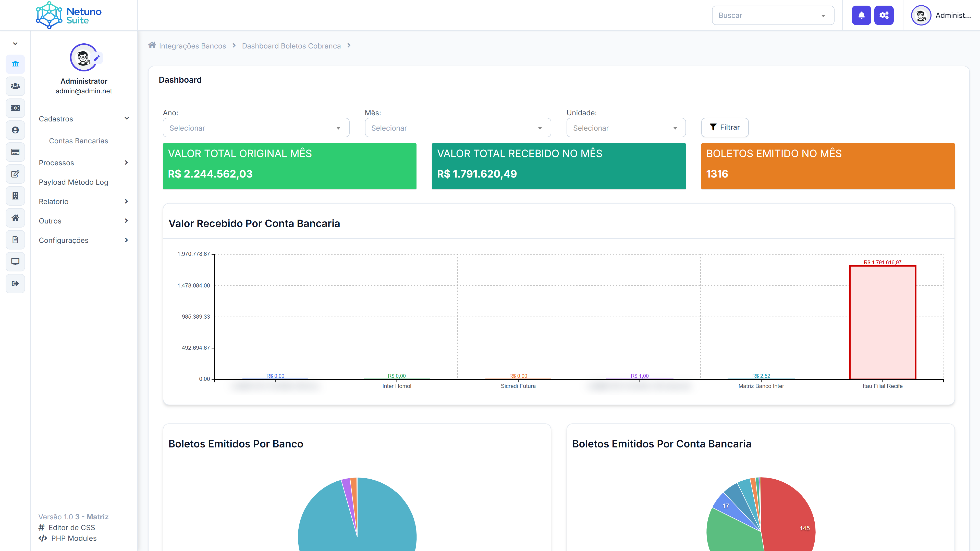
Task: Click the money bill sidebar icon
Action: pos(15,108)
